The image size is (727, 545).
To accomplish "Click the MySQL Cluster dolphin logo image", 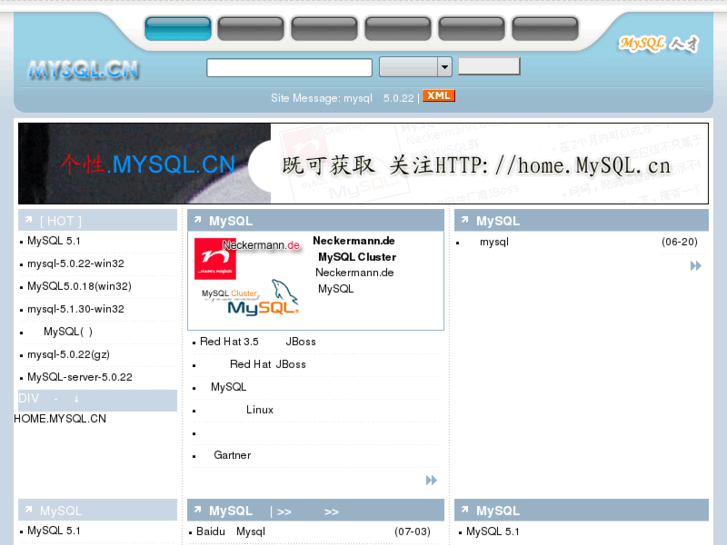I will pyautogui.click(x=251, y=297).
